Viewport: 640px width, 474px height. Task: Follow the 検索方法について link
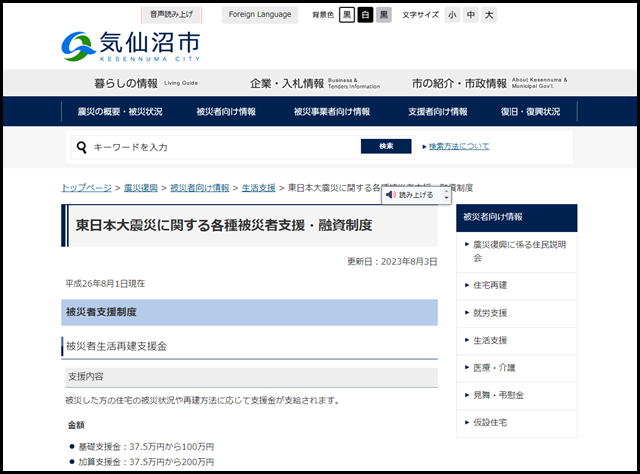pos(459,146)
